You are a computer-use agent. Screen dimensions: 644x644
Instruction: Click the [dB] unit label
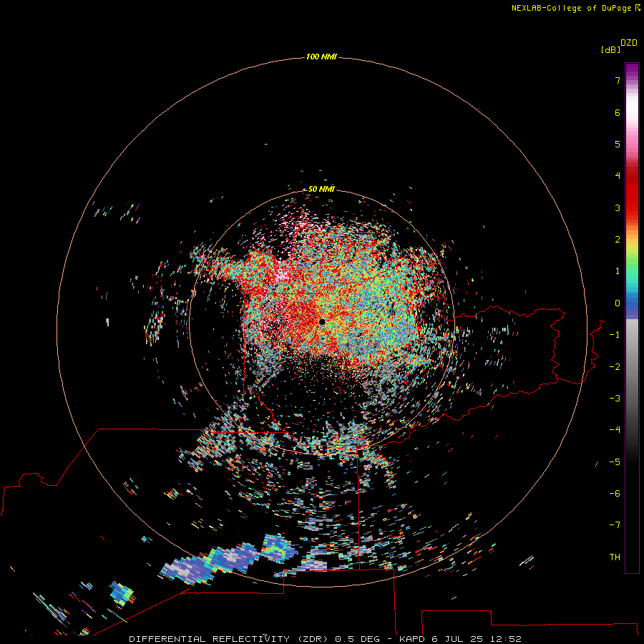click(611, 50)
